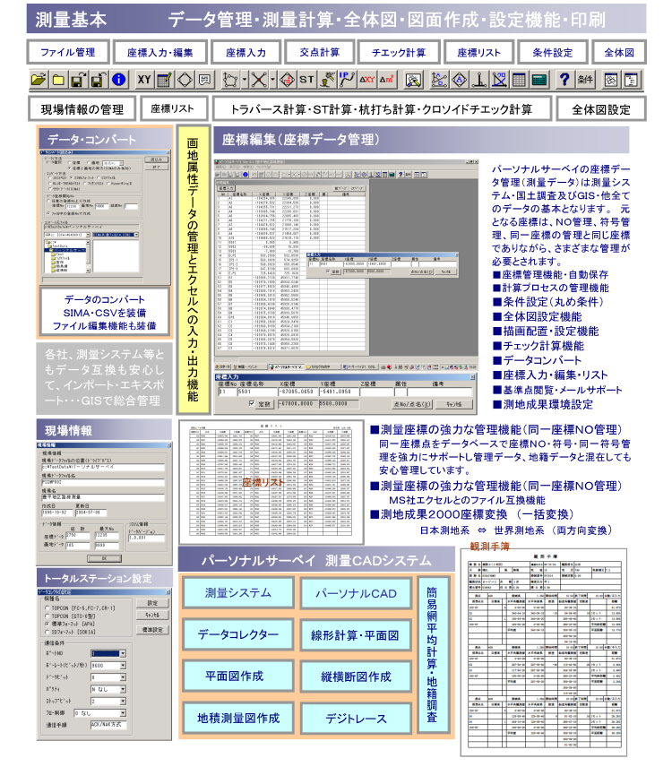Click the XY coordinate input icon
The height and width of the screenshot is (784, 672).
pyautogui.click(x=144, y=80)
